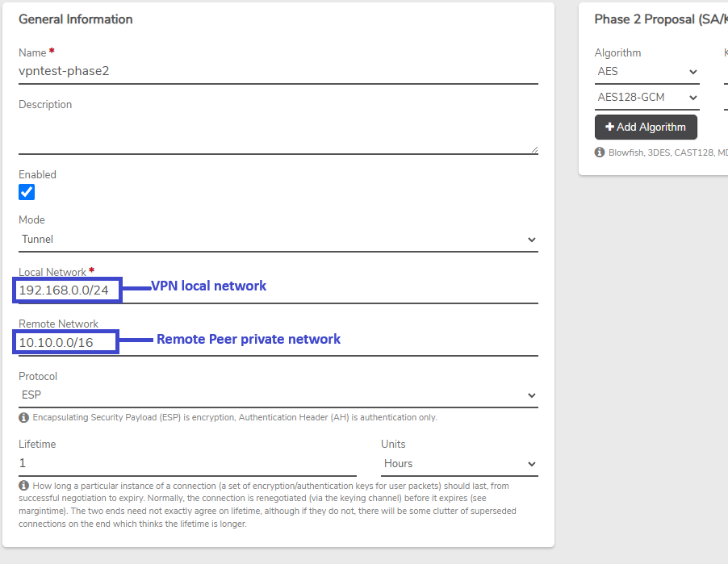Viewport: 728px width, 564px height.
Task: Expand the AES128-GCM algorithm dropdown
Action: click(646, 98)
